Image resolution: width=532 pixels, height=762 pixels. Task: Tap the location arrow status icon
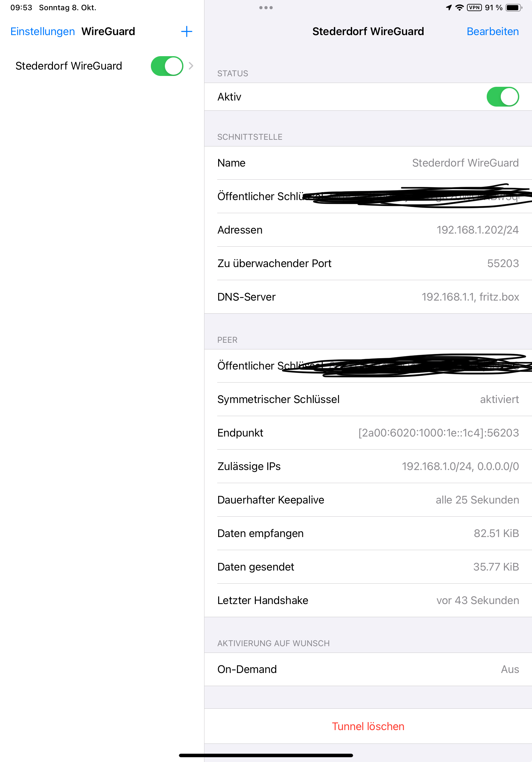(449, 8)
